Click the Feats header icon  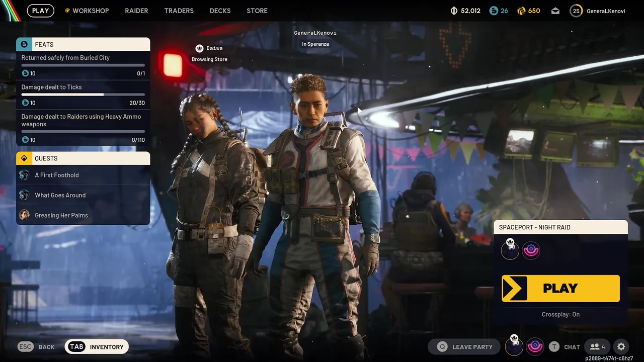24,44
